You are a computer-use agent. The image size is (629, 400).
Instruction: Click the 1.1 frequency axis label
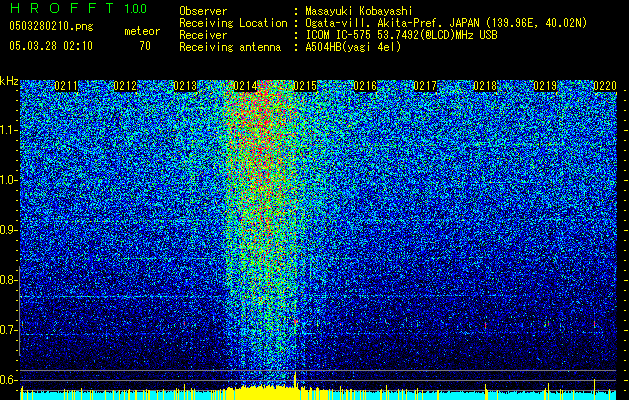(8, 130)
